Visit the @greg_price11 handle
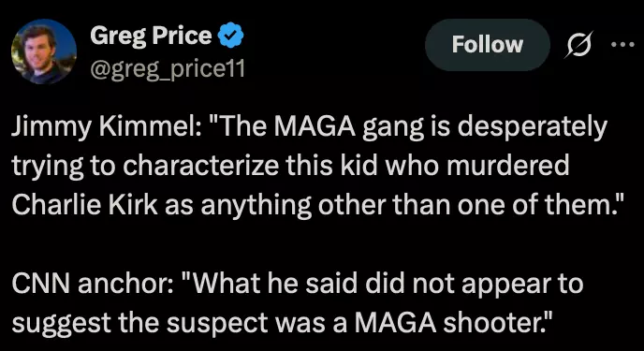Image resolution: width=644 pixels, height=351 pixels. 168,68
